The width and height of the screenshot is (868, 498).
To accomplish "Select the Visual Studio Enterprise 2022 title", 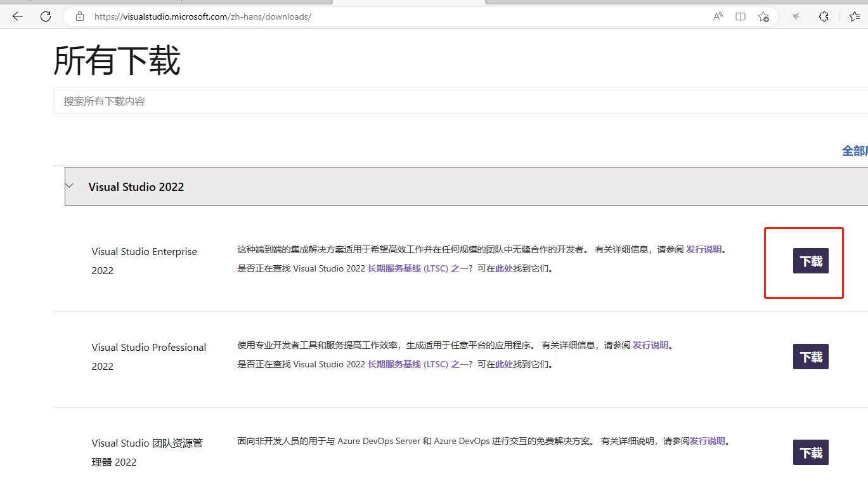I will point(145,261).
